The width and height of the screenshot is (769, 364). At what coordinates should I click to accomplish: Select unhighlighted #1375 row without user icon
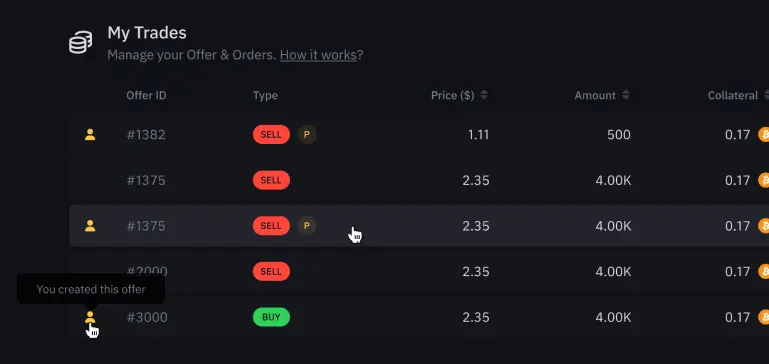419,180
